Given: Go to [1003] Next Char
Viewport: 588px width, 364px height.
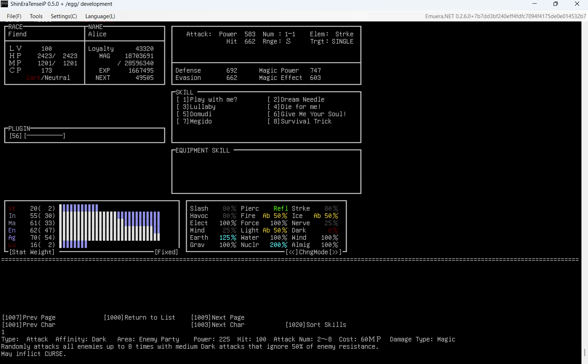Looking at the screenshot, I should pyautogui.click(x=218, y=325).
